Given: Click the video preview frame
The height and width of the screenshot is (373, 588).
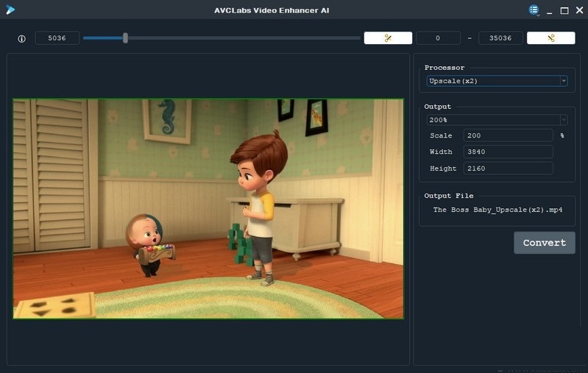Looking at the screenshot, I should [x=208, y=208].
